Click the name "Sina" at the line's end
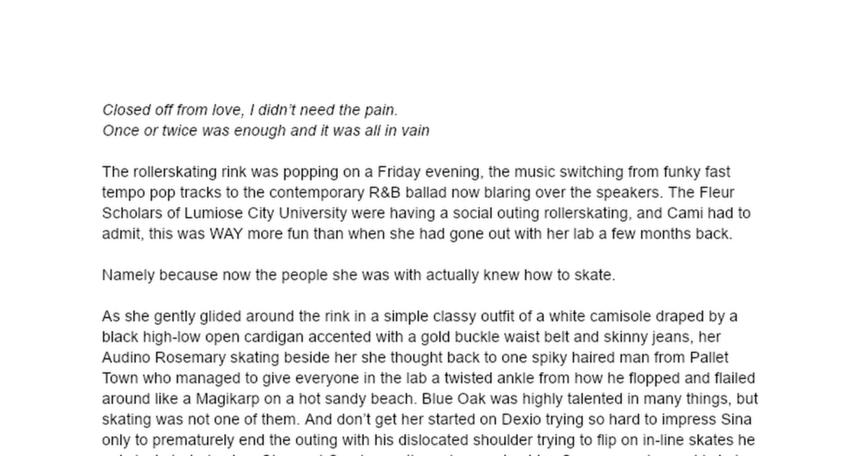 (736, 420)
